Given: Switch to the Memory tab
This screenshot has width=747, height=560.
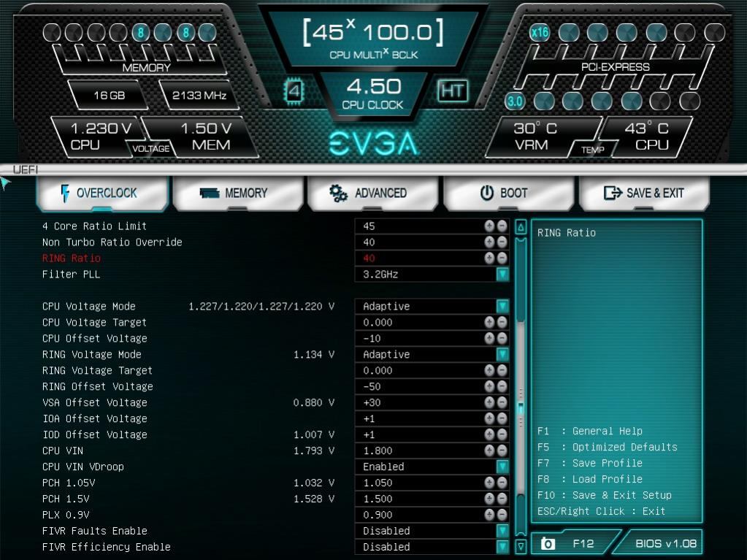Looking at the screenshot, I should pos(238,193).
